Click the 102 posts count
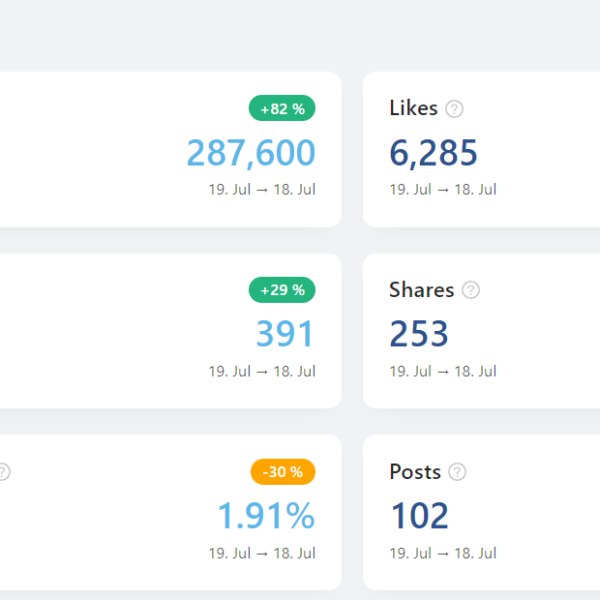Screen dimensions: 600x600 tap(418, 516)
